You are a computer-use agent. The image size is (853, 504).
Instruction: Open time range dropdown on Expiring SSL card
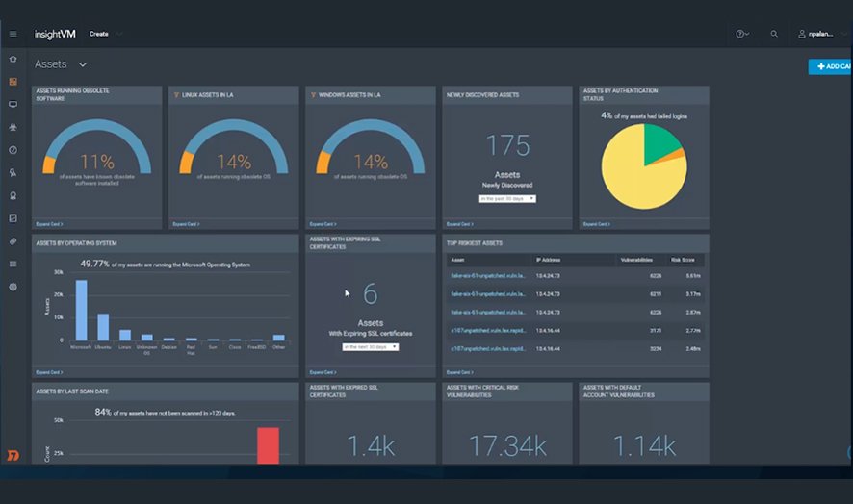[370, 346]
